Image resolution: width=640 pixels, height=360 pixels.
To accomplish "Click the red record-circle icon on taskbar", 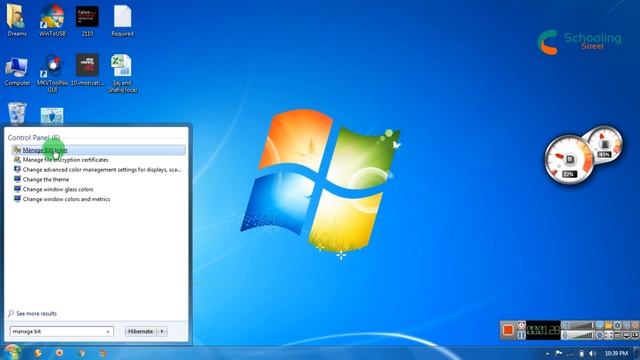I will click(x=60, y=353).
